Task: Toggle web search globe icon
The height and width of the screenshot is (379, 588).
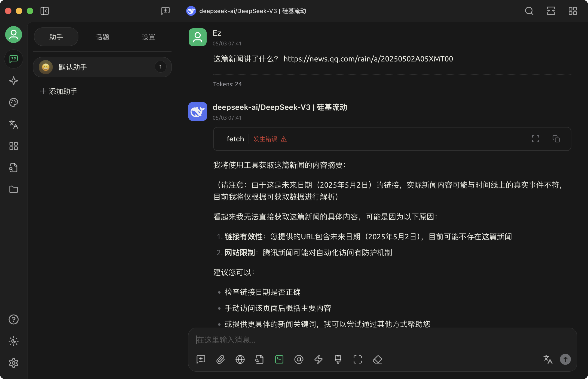Action: [x=240, y=359]
